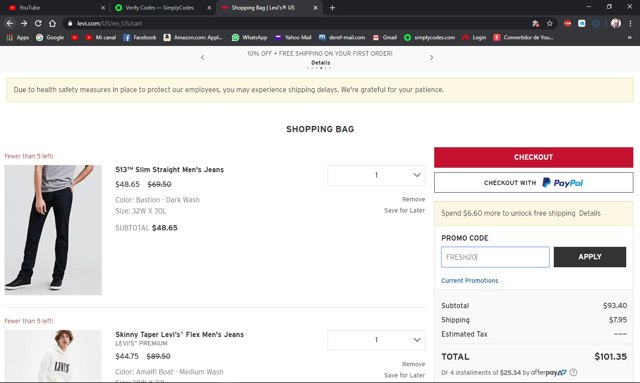
Task: Click the Subtotal $93.40 value
Action: pyautogui.click(x=615, y=305)
